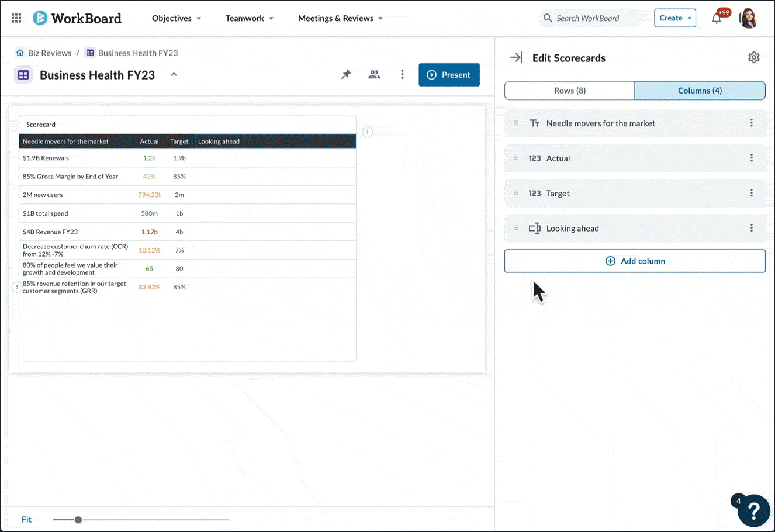Click the 123 number icon on Actual column
The image size is (775, 532).
(x=535, y=158)
